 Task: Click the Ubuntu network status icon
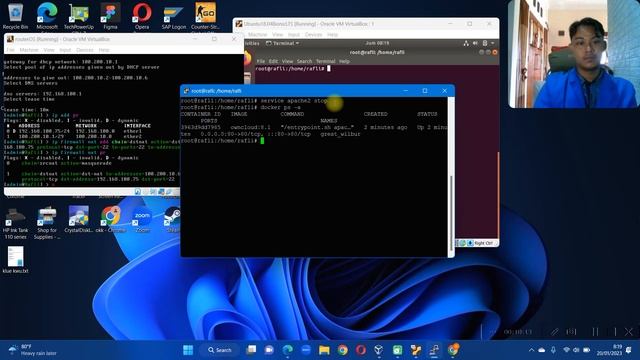pos(466,43)
